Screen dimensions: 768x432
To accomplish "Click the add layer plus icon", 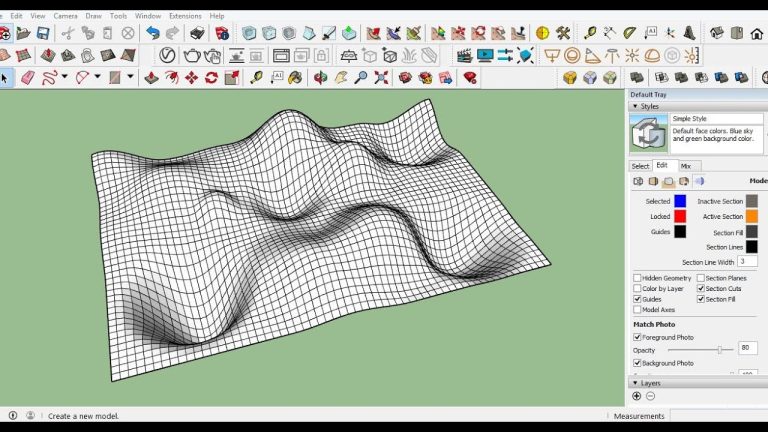I will coord(637,396).
